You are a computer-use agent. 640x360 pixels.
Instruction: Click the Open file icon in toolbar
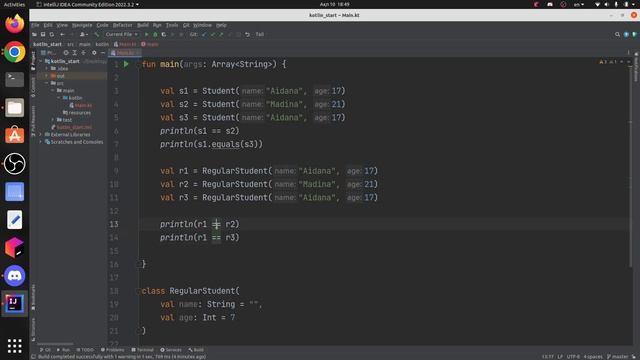click(35, 35)
